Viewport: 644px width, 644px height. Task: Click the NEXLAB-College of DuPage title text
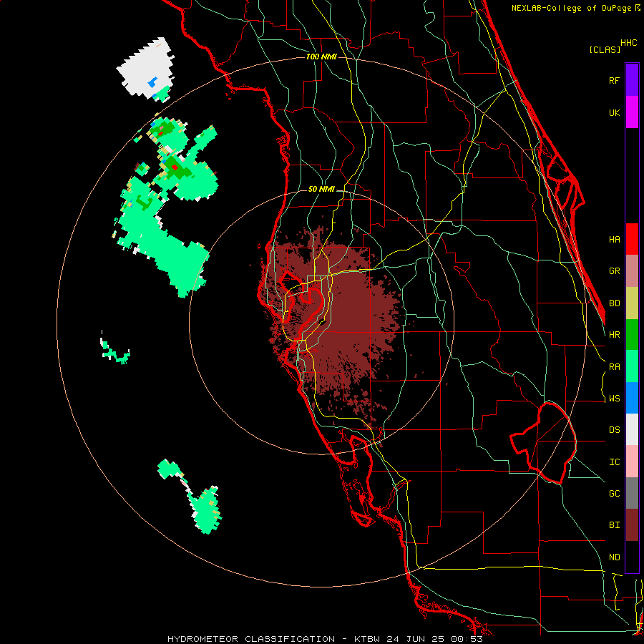click(572, 8)
